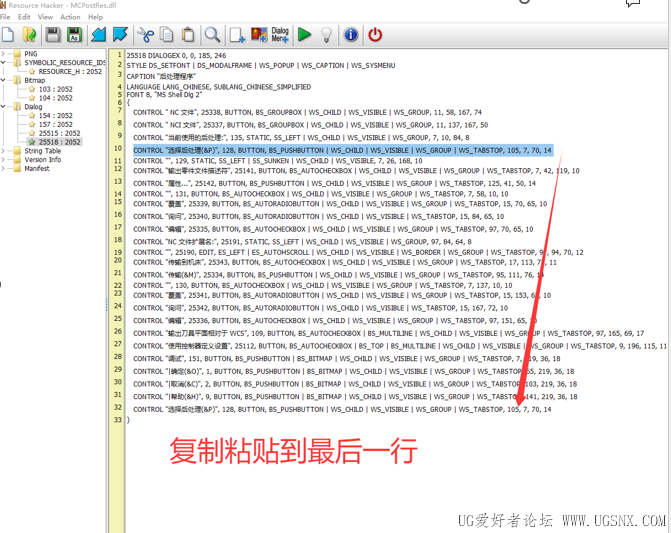Open a file with the folder icon

point(29,35)
